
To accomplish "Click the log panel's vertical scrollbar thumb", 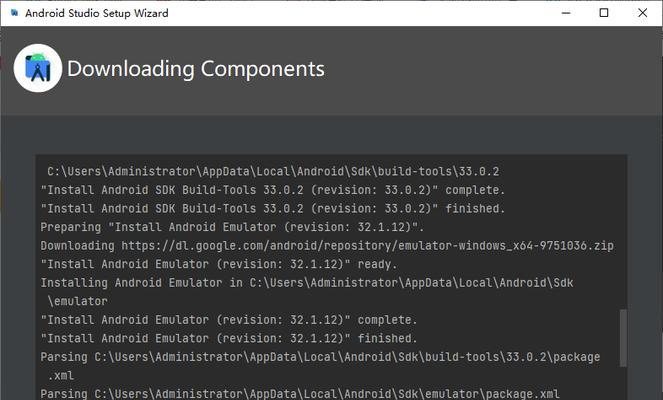I will 623,338.
